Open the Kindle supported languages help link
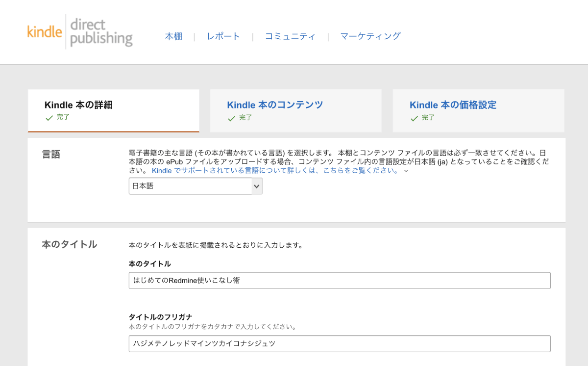Image resolution: width=588 pixels, height=366 pixels. (x=275, y=171)
